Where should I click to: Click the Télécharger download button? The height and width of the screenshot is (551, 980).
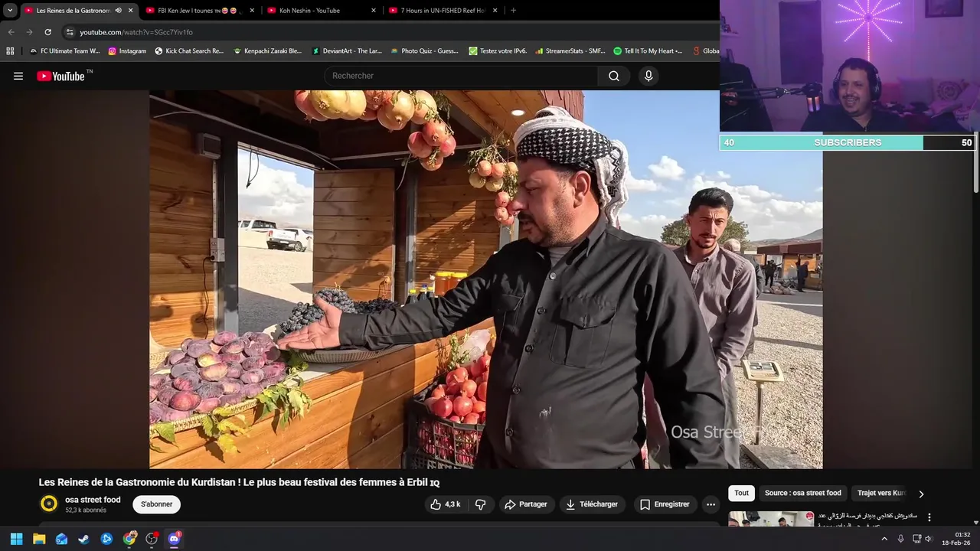[592, 504]
